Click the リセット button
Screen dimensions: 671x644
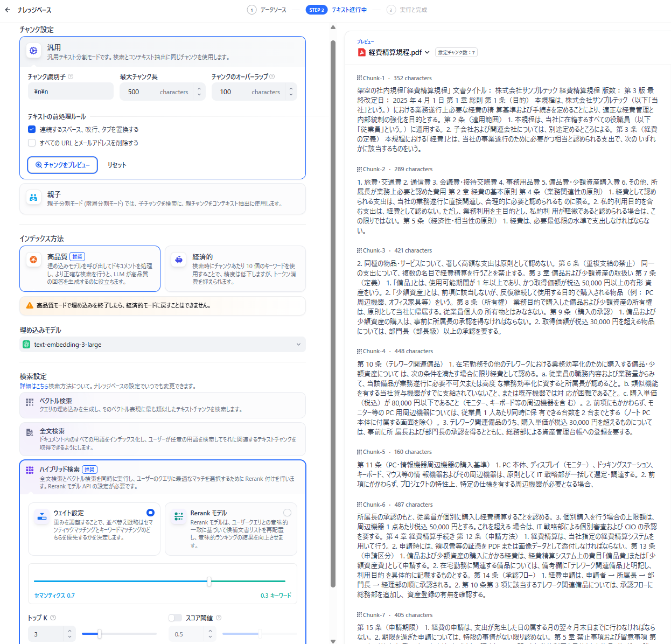point(117,165)
